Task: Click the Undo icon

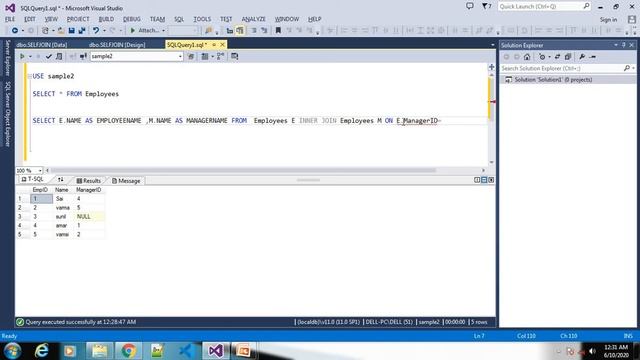Action: (96, 31)
